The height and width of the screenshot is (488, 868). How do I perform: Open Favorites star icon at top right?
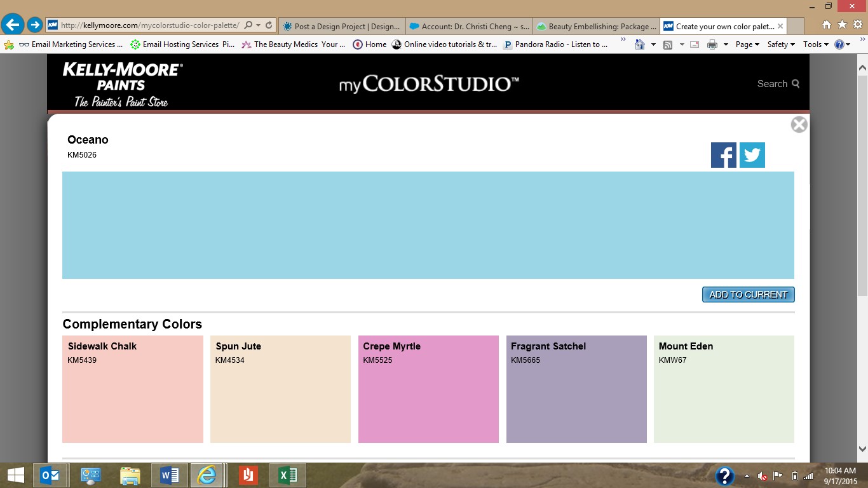click(x=842, y=25)
